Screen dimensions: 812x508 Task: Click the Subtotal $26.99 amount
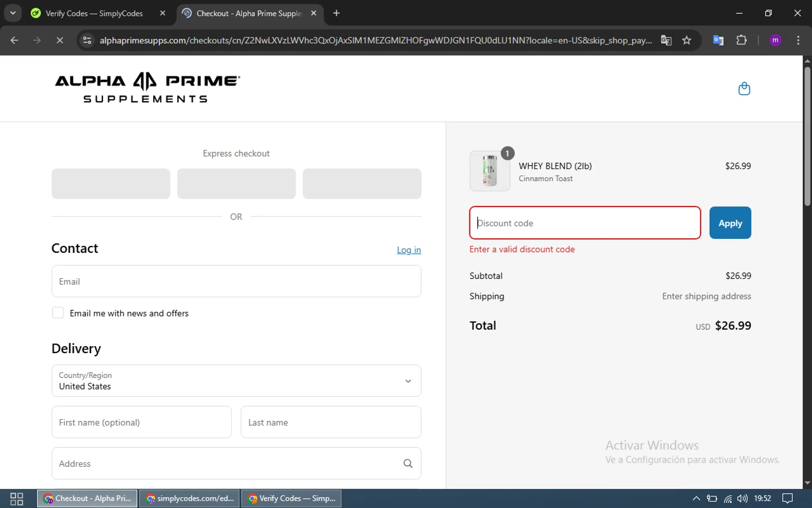click(x=738, y=276)
